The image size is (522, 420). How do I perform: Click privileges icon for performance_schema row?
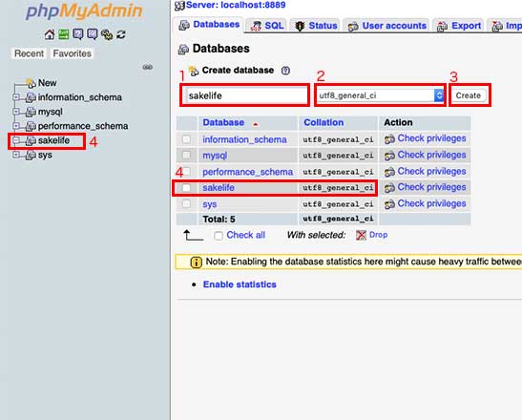tap(389, 172)
